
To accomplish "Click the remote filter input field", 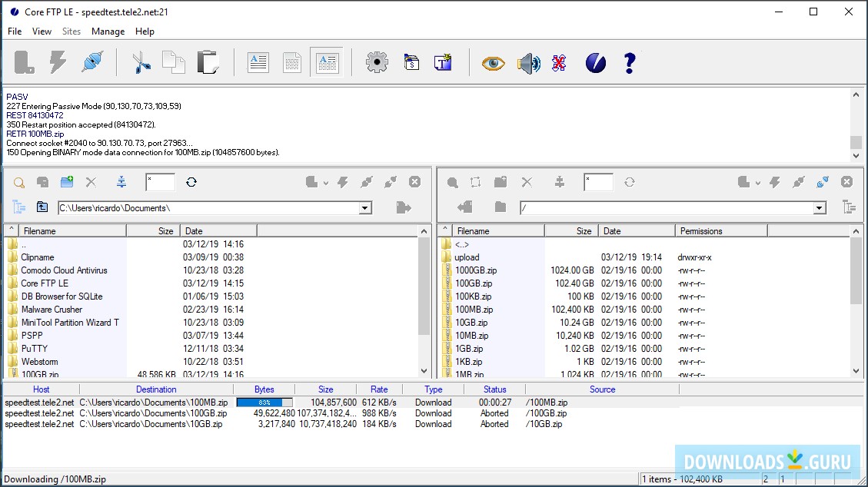I will coord(598,182).
